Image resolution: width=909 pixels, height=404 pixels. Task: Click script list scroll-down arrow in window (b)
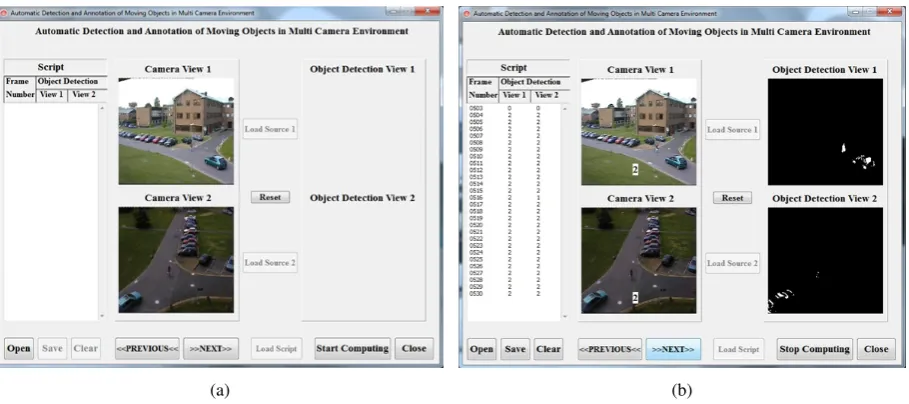(x=565, y=316)
